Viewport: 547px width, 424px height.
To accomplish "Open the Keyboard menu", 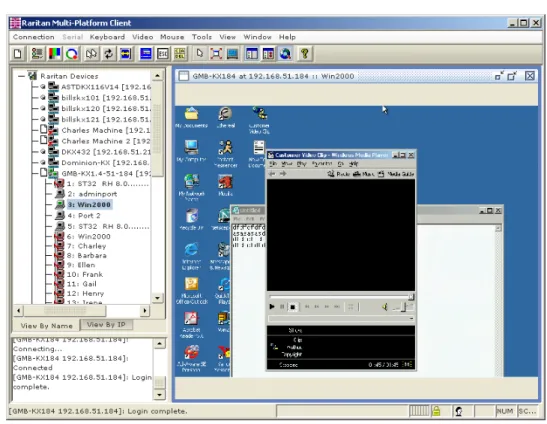I will coord(107,37).
